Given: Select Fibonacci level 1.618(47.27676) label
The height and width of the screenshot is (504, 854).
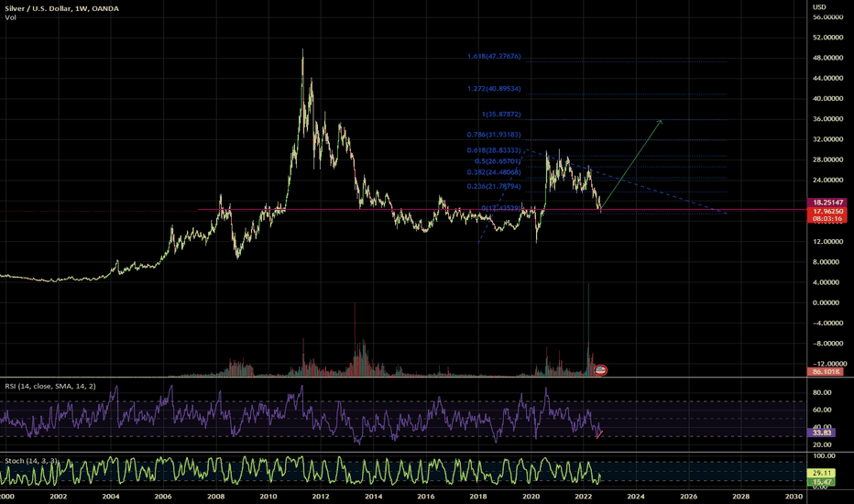Looking at the screenshot, I should (494, 56).
